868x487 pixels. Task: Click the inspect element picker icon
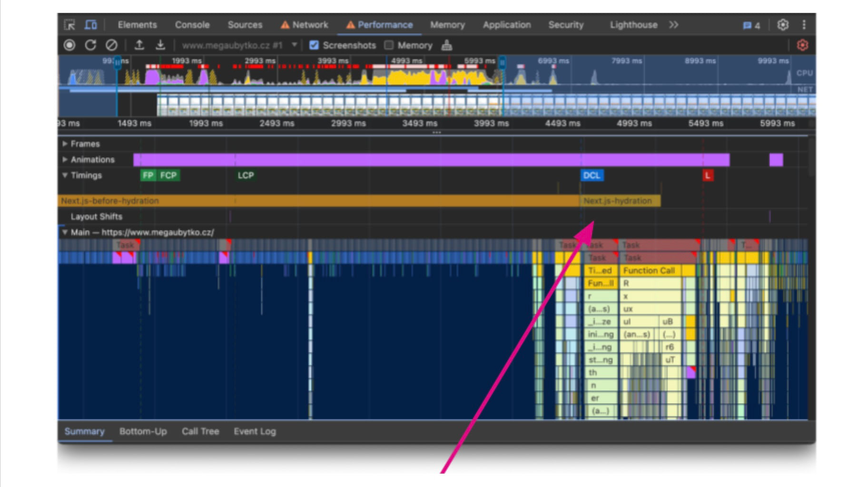click(70, 25)
